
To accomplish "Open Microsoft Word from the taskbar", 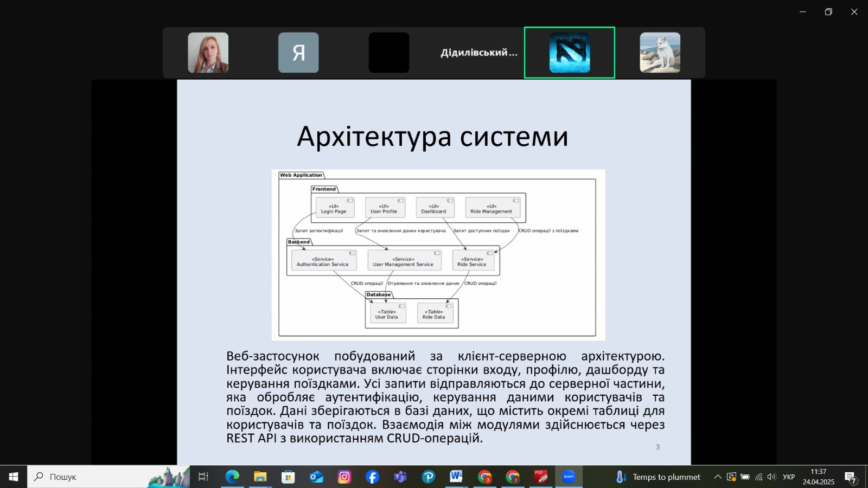I will tap(456, 477).
